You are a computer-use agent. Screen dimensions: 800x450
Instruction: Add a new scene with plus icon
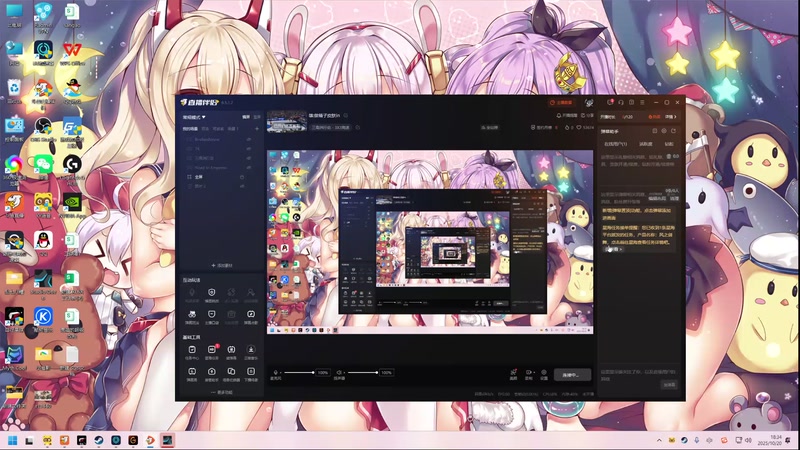coord(257,129)
